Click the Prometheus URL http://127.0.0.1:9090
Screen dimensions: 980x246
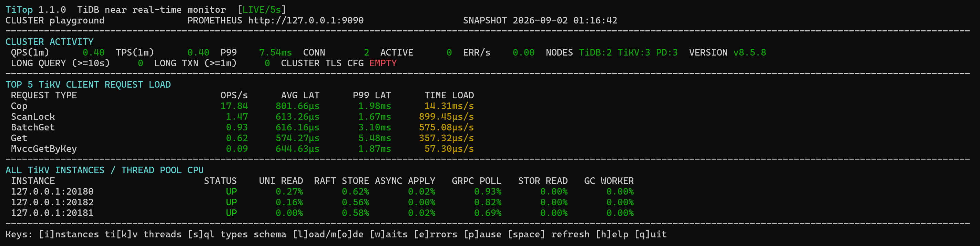[x=306, y=20]
